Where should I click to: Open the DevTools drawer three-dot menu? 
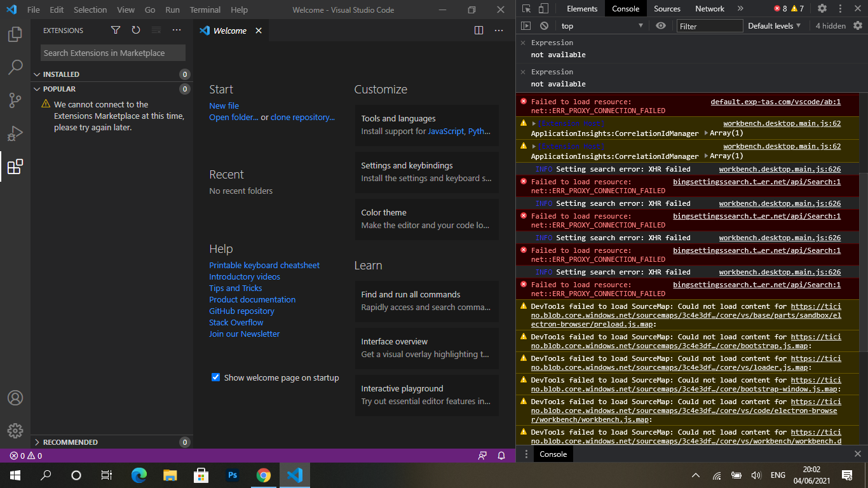click(x=526, y=454)
